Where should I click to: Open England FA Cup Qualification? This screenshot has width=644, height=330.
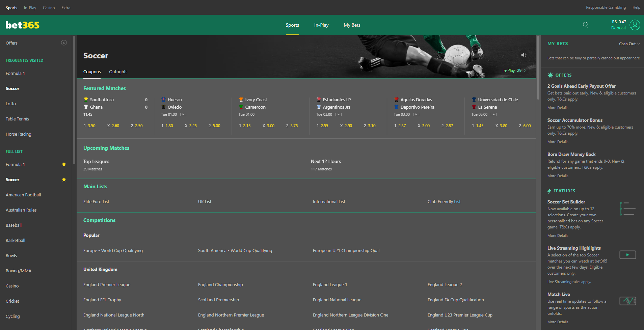tap(456, 300)
